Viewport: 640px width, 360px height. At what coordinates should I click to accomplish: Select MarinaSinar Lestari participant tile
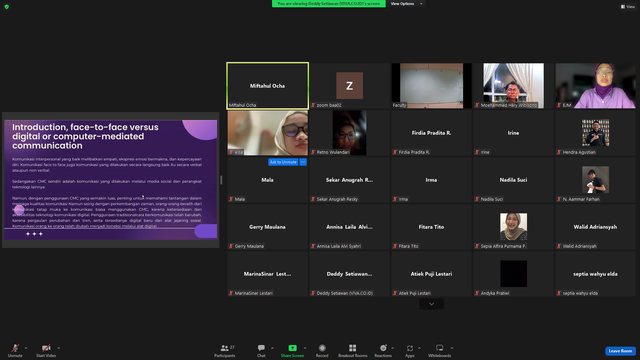pyautogui.click(x=268, y=274)
